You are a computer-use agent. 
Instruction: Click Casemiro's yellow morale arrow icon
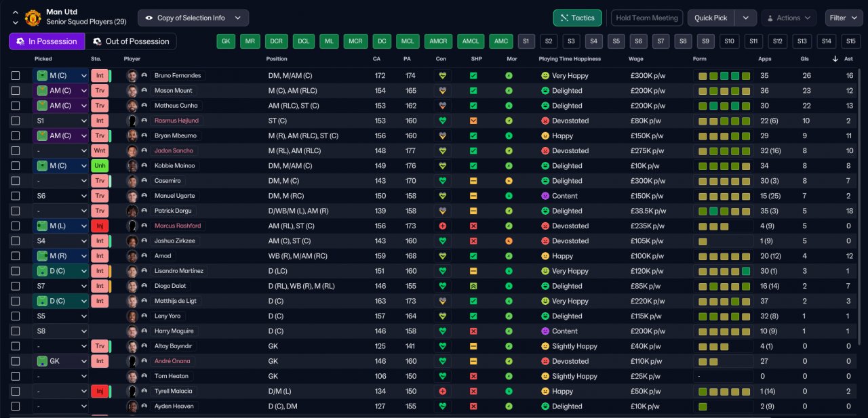(x=509, y=181)
